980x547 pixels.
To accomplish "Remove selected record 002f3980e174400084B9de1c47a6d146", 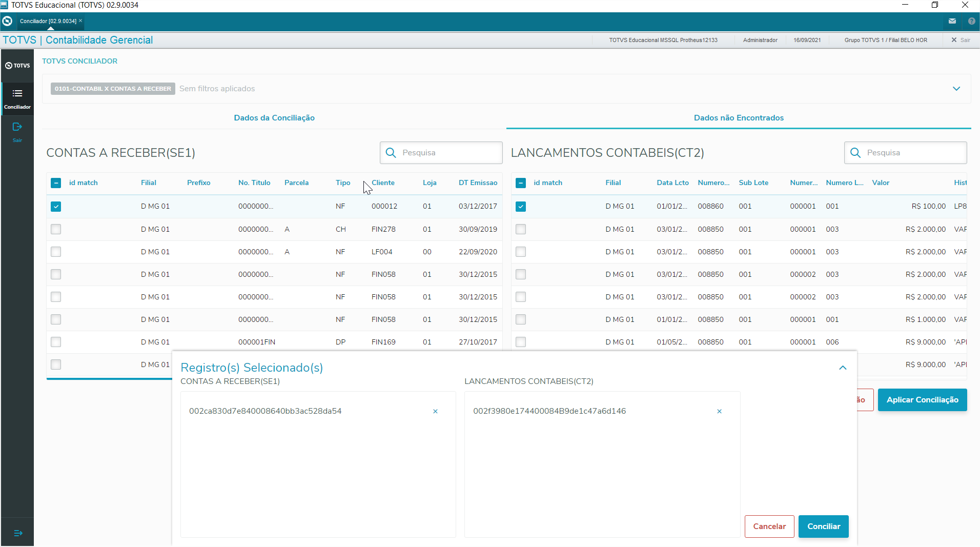I will (x=719, y=411).
